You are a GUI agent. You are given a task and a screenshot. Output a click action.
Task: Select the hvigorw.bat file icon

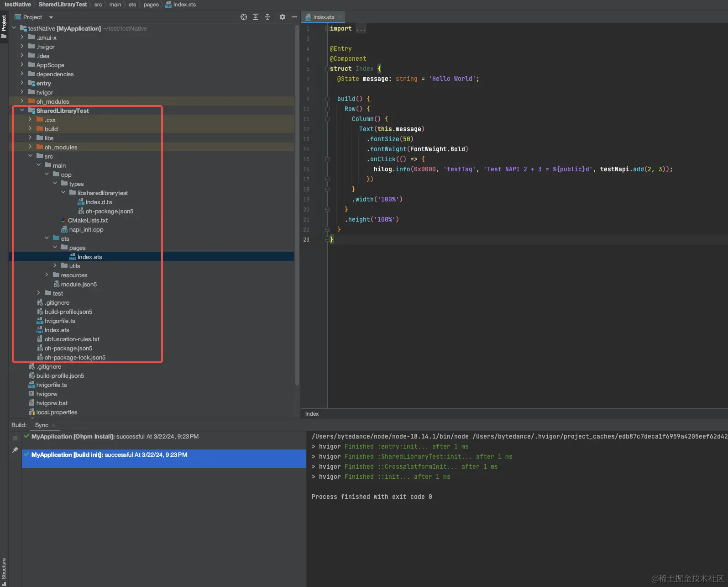click(31, 403)
